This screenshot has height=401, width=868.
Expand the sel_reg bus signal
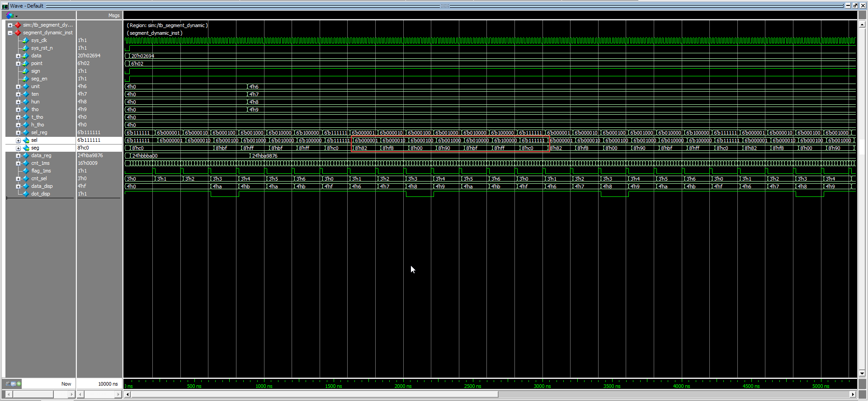click(18, 132)
